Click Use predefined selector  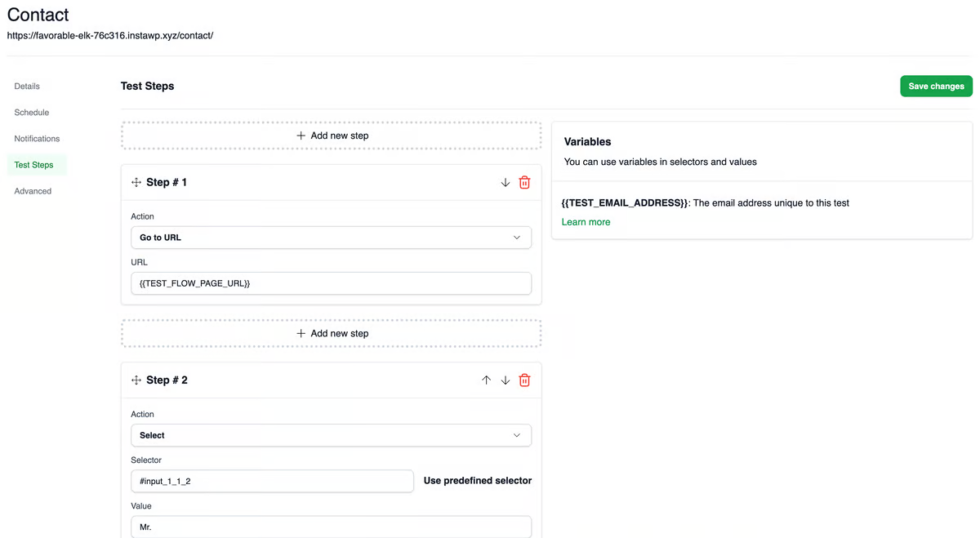[x=478, y=481]
